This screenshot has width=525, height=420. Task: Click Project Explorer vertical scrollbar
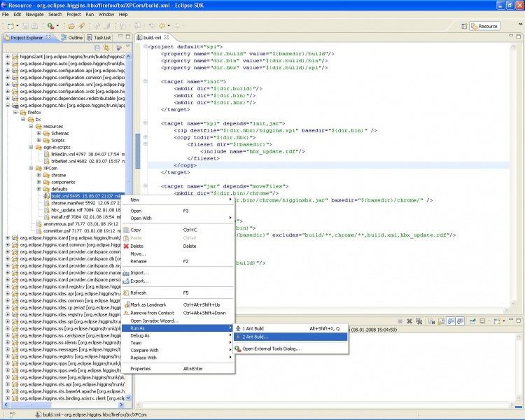[128, 227]
